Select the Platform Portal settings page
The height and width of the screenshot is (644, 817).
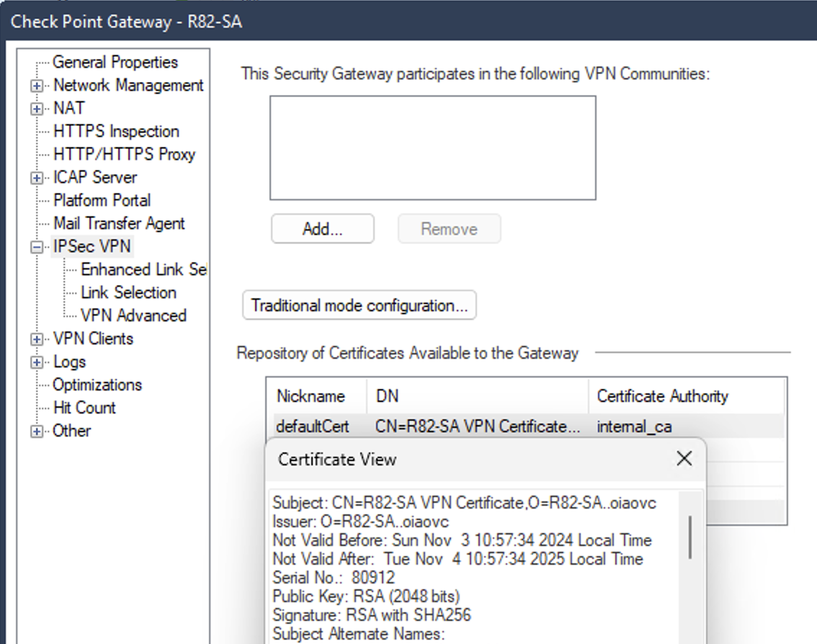[x=104, y=200]
